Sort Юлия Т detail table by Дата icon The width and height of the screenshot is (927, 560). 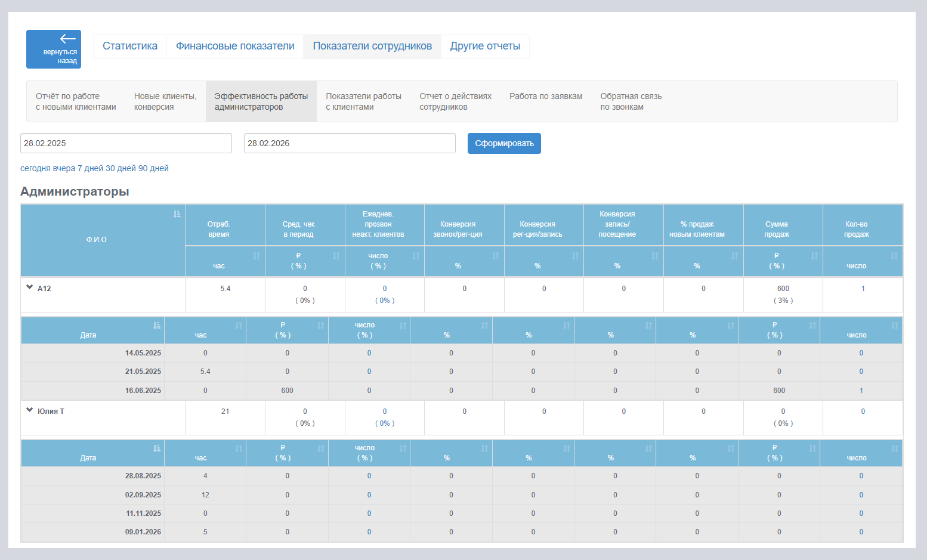[x=156, y=448]
